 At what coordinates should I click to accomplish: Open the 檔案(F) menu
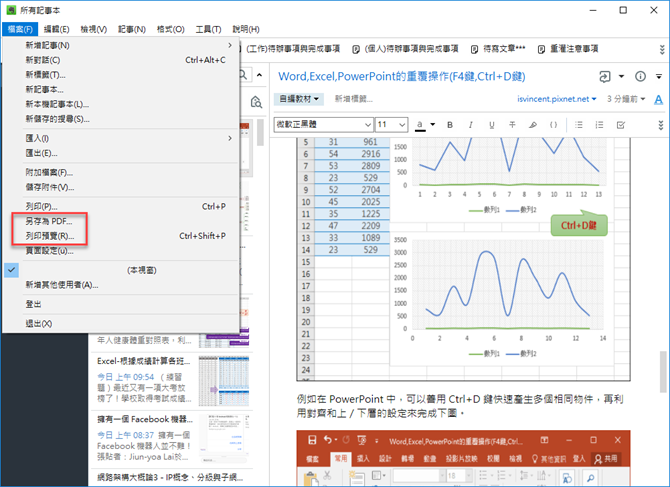20,29
